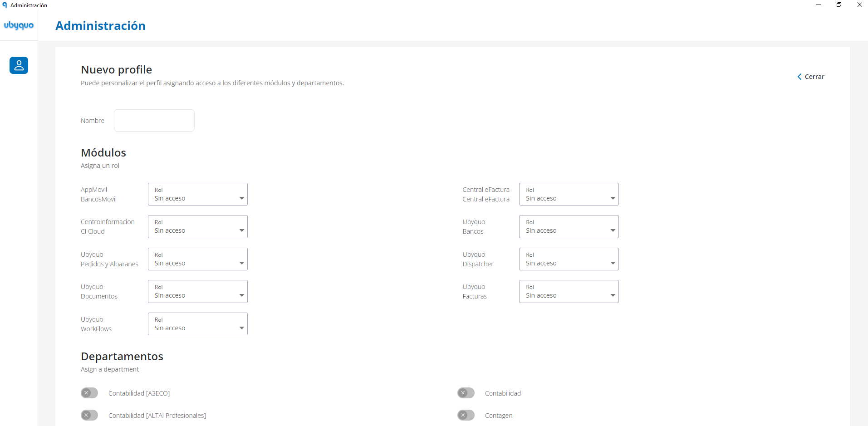868x426 pixels.
Task: Restore down the Administración window
Action: [839, 5]
